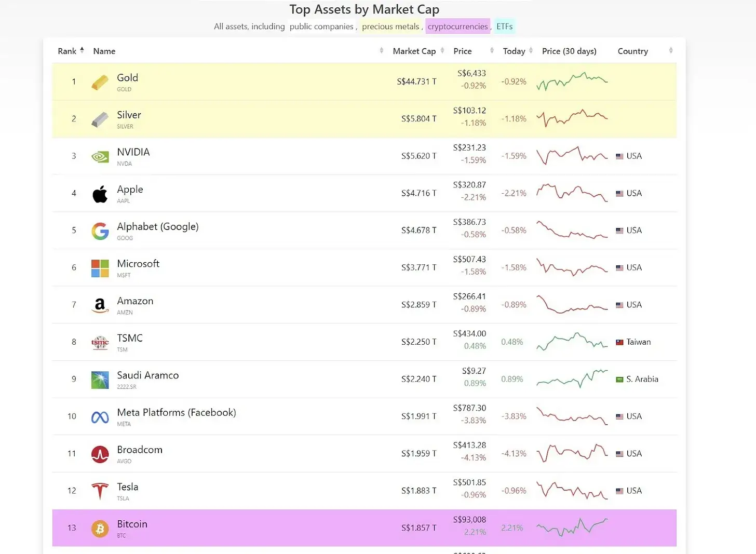This screenshot has width=756, height=554.
Task: Click the NVIDIA logo icon
Action: (100, 156)
